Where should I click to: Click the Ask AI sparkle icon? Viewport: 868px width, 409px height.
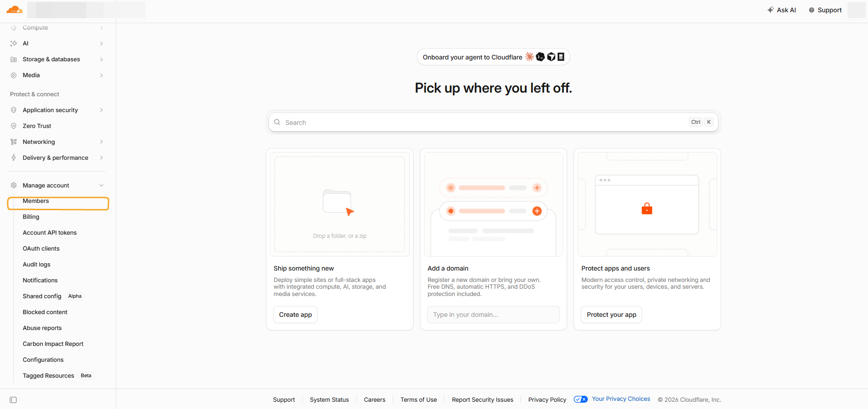(x=771, y=10)
